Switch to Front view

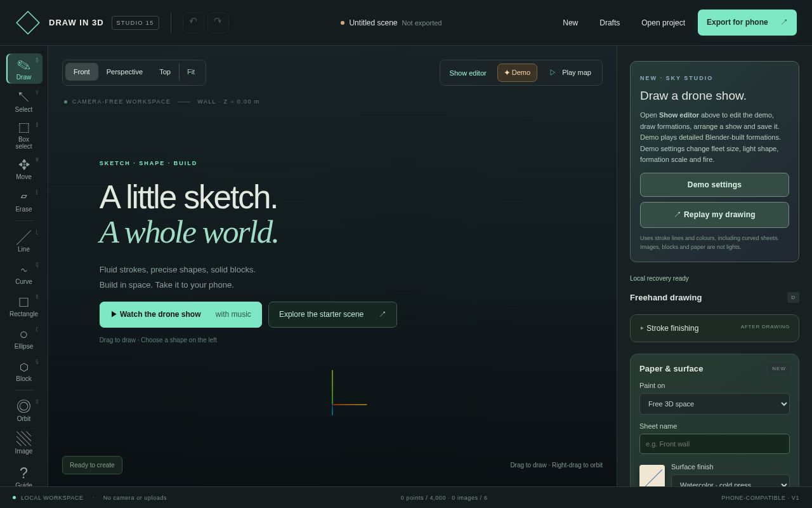[82, 72]
